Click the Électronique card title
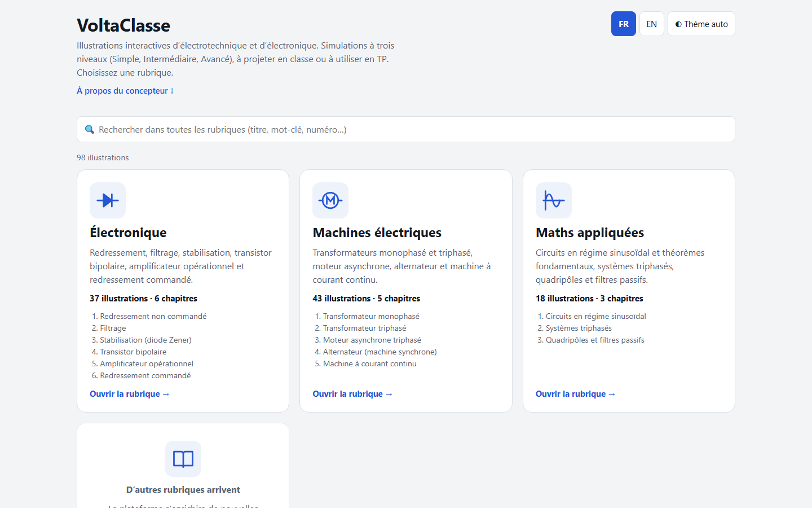This screenshot has height=508, width=812. [x=128, y=233]
